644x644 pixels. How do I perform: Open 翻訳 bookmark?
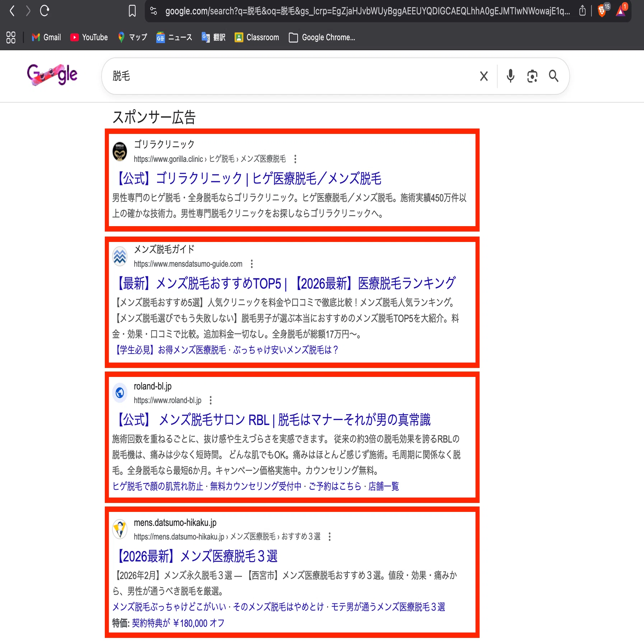pos(214,37)
